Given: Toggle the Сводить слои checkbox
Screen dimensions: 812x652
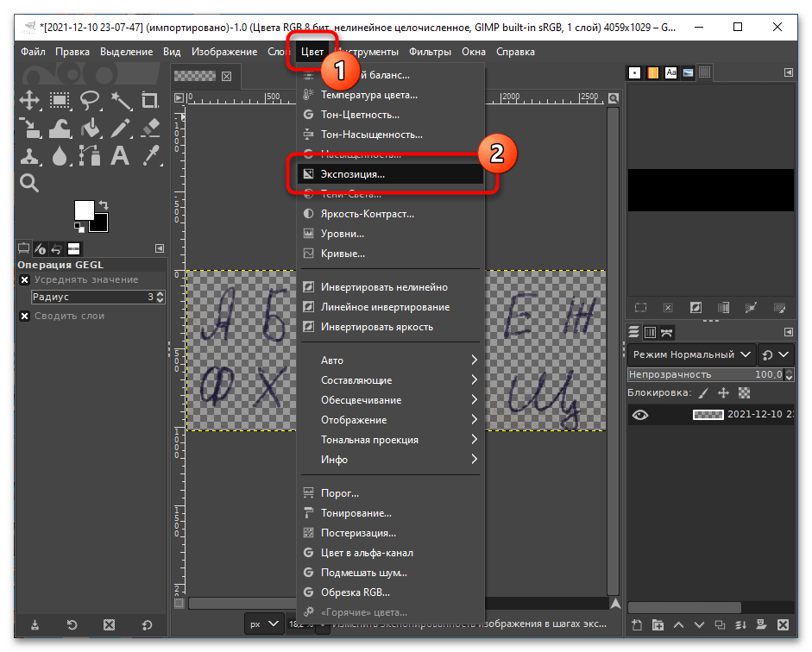Looking at the screenshot, I should pos(24,317).
